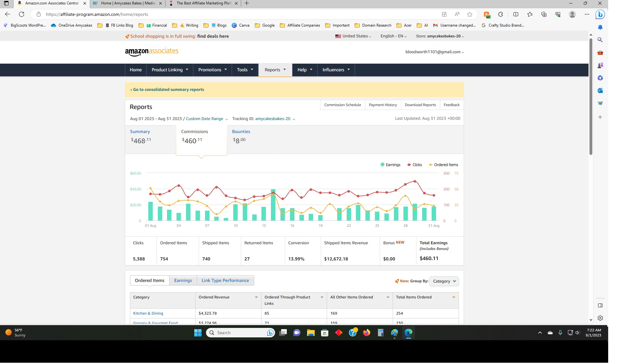Switch to Home Amycakes Bakes browser tab
Image resolution: width=618 pixels, height=364 pixels.
[127, 3]
